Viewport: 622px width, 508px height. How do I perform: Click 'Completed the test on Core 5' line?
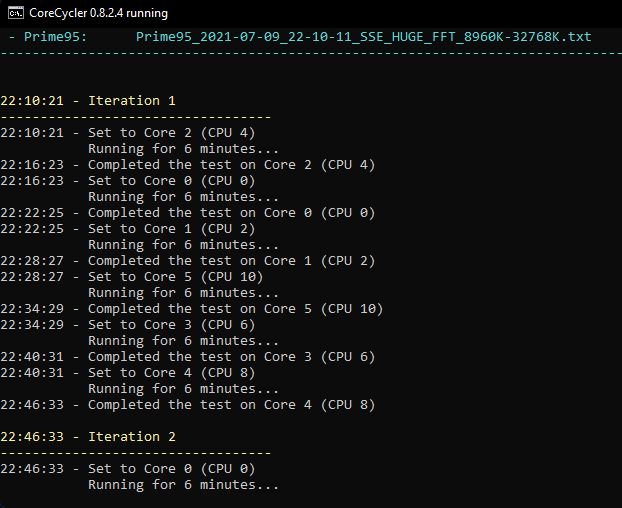[x=192, y=309]
